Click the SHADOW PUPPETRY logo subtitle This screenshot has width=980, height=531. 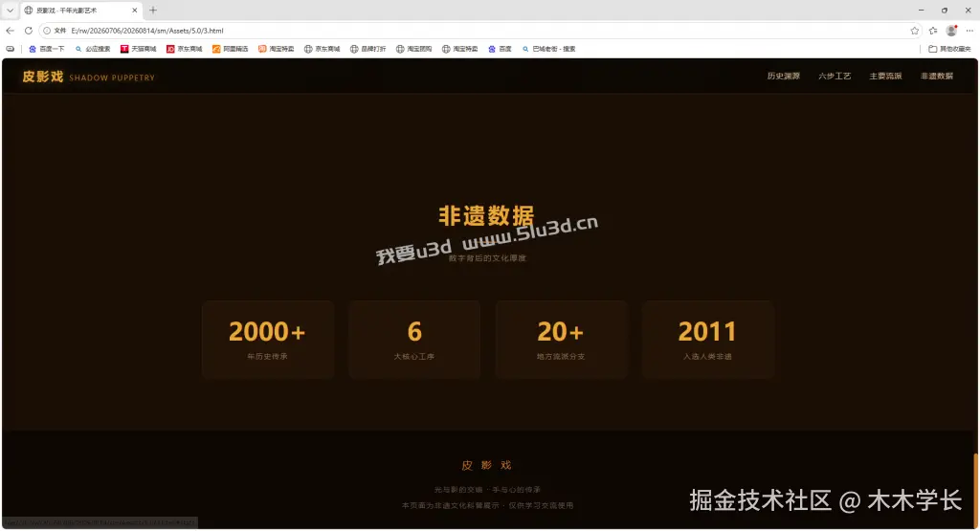[x=112, y=78]
